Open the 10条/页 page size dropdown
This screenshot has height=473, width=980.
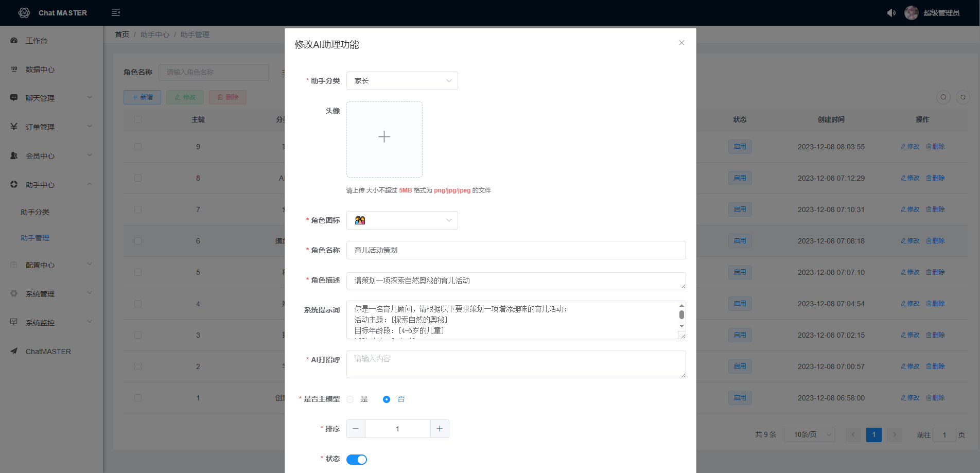[x=809, y=435]
